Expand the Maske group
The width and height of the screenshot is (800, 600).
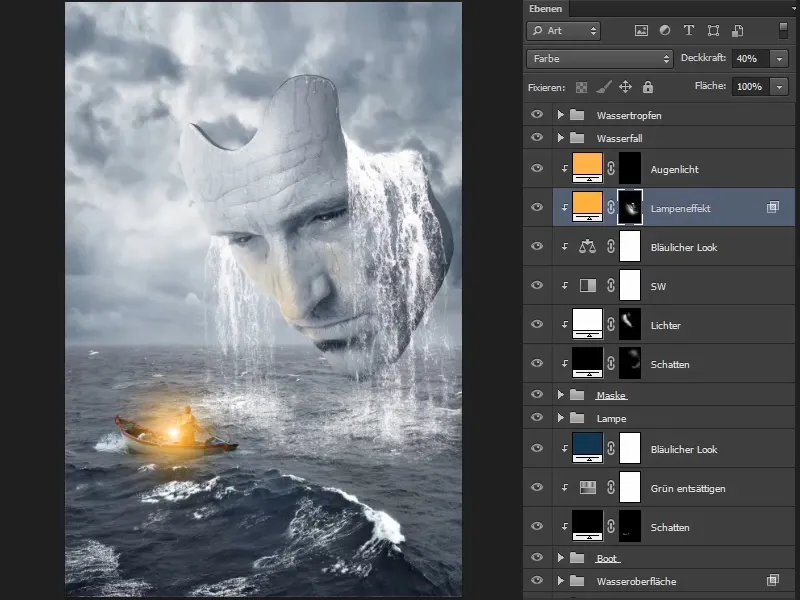(560, 394)
